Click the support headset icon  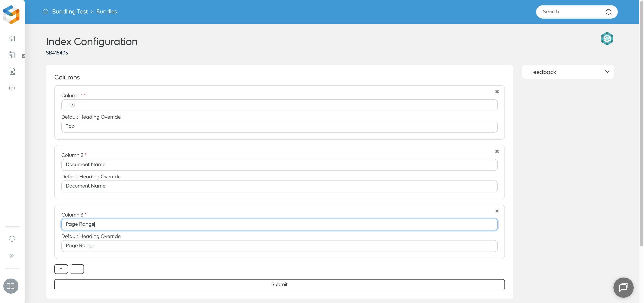point(12,239)
